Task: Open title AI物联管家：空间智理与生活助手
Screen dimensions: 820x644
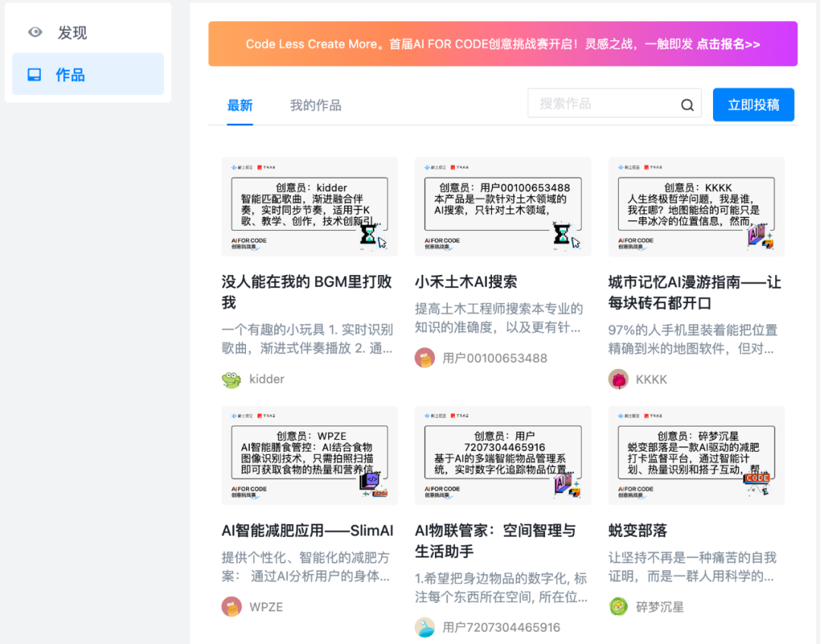Action: 495,541
